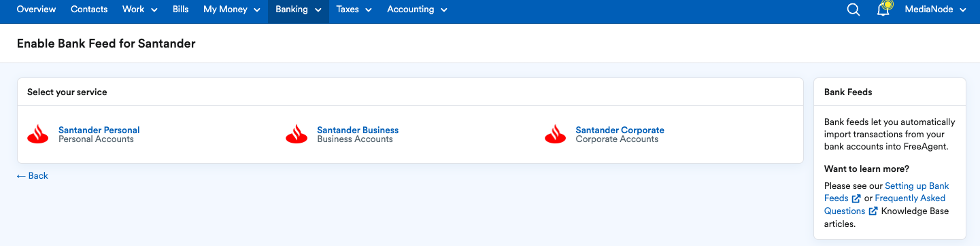Open the Contacts menu item

pyautogui.click(x=89, y=10)
